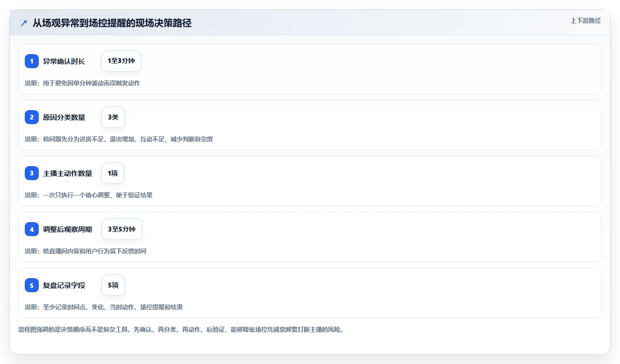620x364 pixels.
Task: Click the note 至少记录时间点、变化
Action: pos(104,307)
